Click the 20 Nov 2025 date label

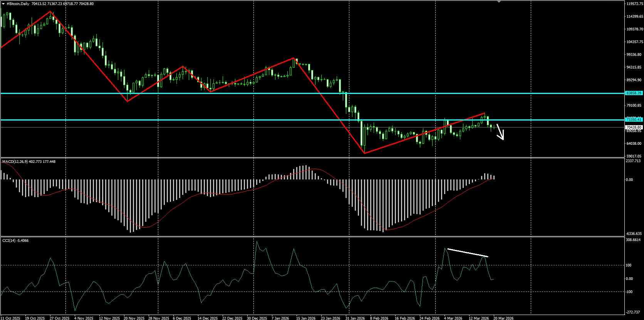(134, 318)
